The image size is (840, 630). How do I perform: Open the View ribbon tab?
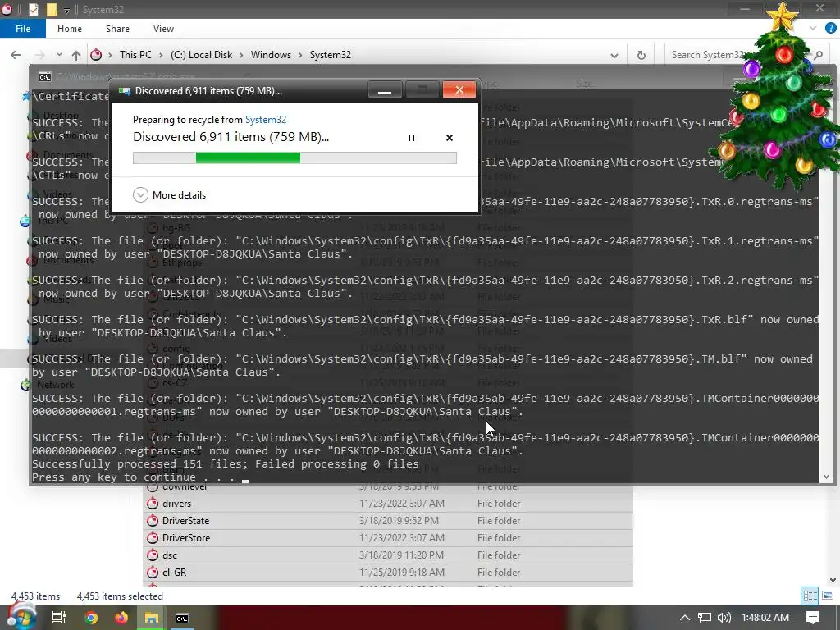163,29
